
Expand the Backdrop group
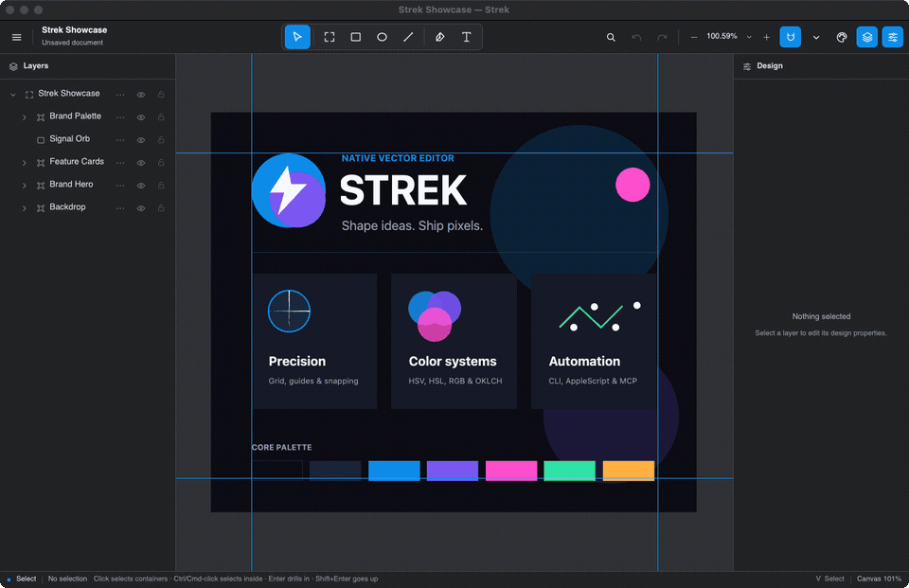tap(25, 208)
